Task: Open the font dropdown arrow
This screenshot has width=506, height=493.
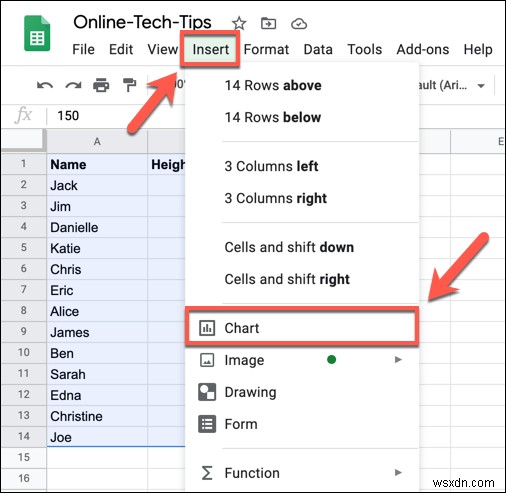Action: (x=481, y=86)
